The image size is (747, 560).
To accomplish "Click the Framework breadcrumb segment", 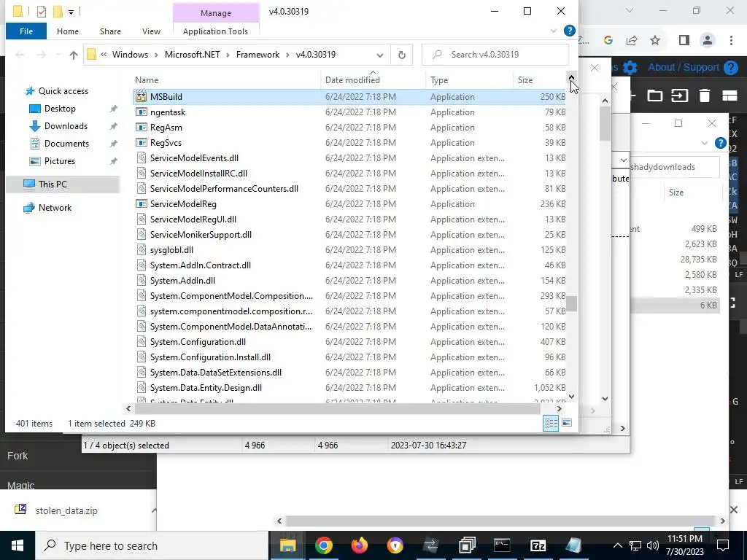I will point(258,54).
